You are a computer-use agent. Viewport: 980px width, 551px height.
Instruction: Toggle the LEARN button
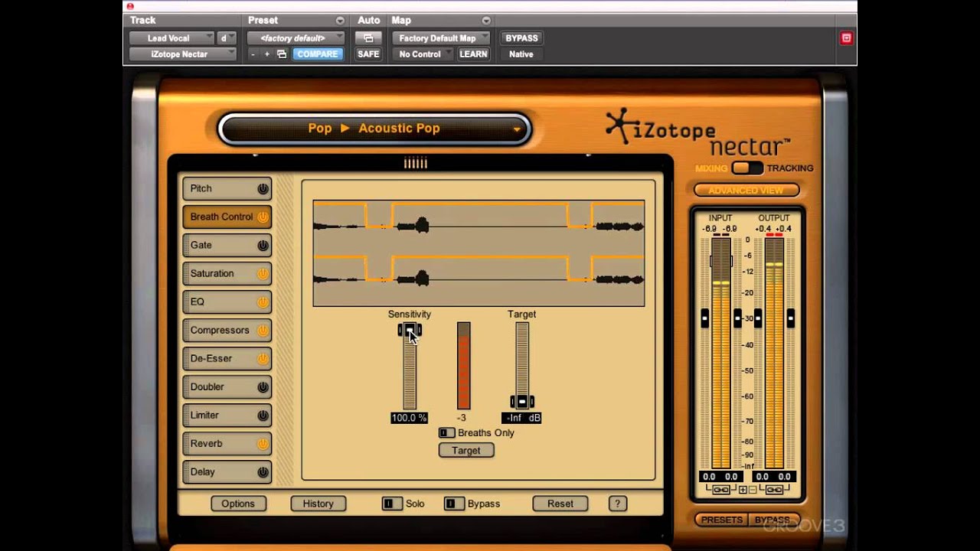tap(473, 54)
